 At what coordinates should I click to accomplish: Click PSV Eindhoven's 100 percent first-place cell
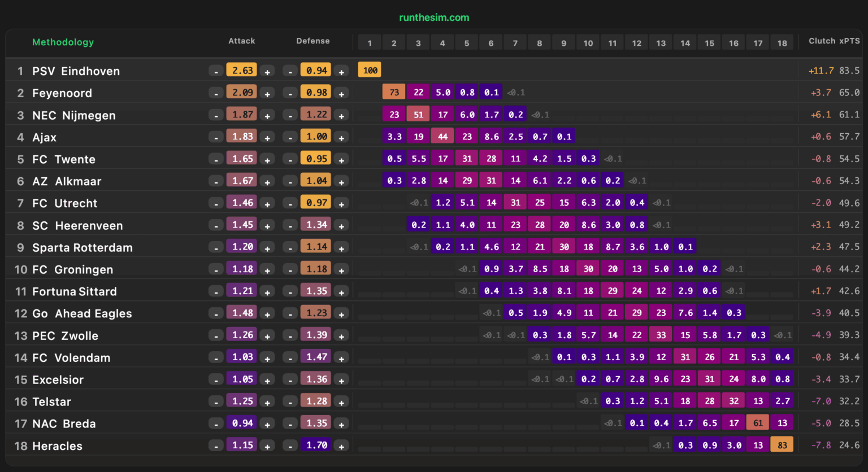pos(370,71)
